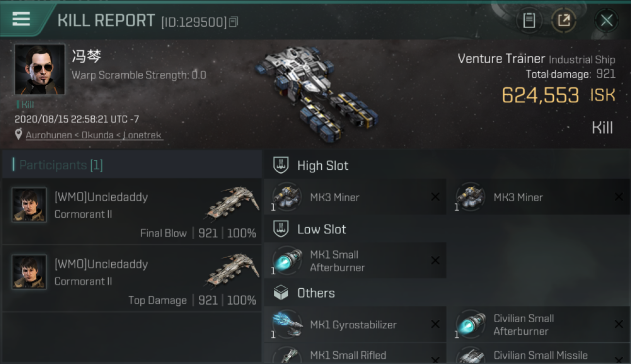Select Uncledaddy Final Blow entry

(x=132, y=212)
